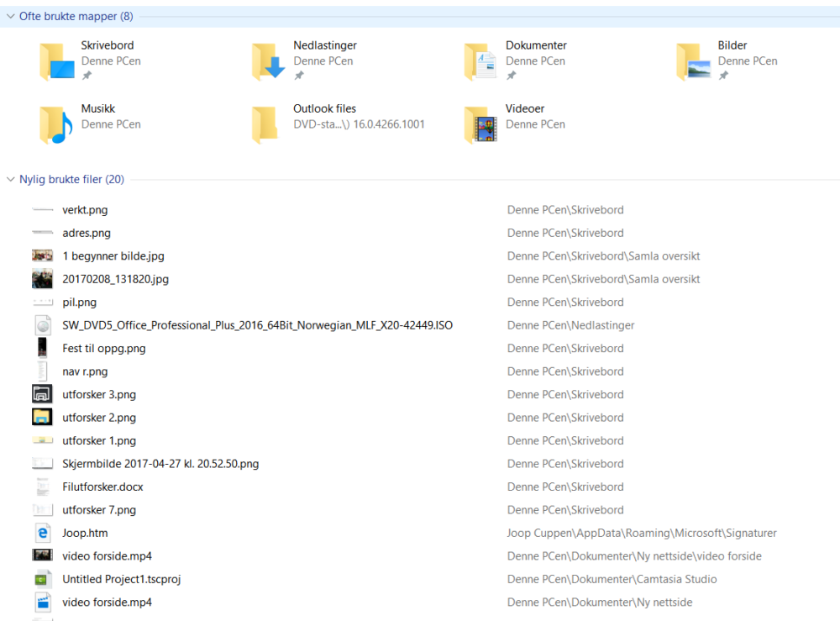The width and height of the screenshot is (840, 621).
Task: Open the Videoer folder icon
Action: click(480, 124)
